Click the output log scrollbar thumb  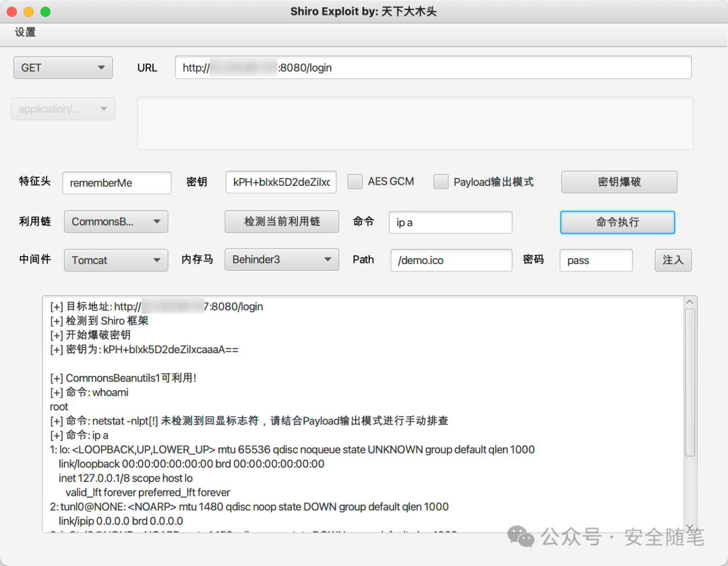point(690,383)
